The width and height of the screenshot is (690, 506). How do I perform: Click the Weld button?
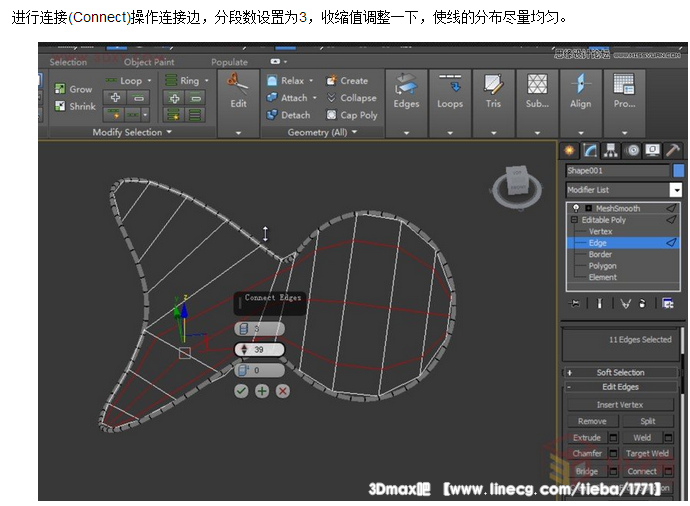642,437
